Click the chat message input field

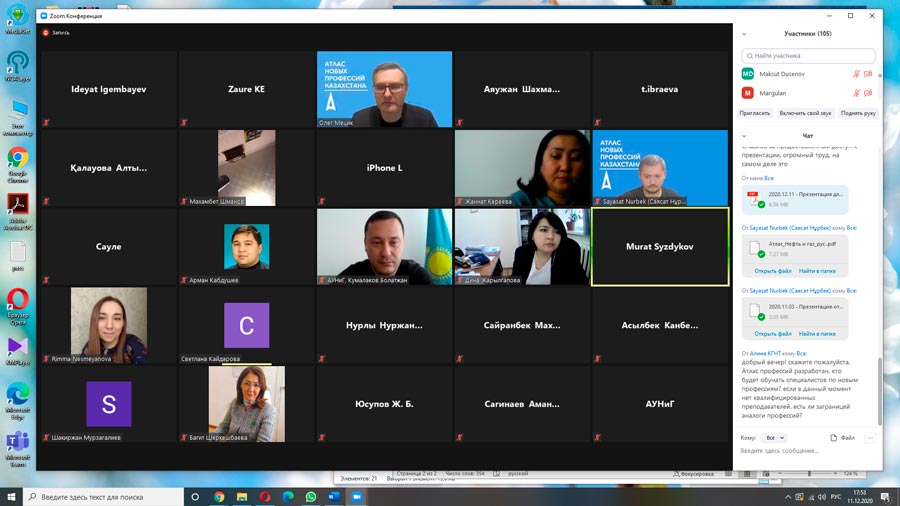pyautogui.click(x=808, y=451)
